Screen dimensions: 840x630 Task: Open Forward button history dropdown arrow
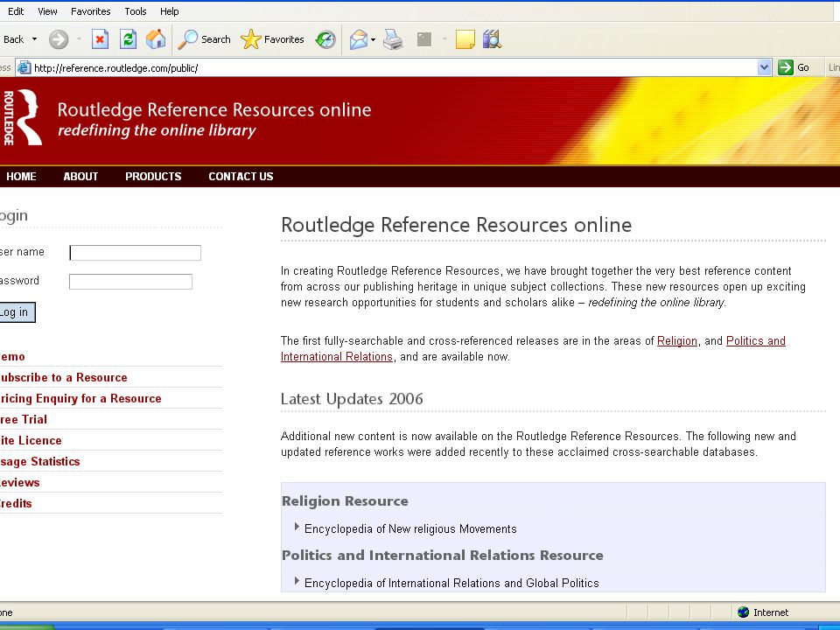tap(80, 39)
